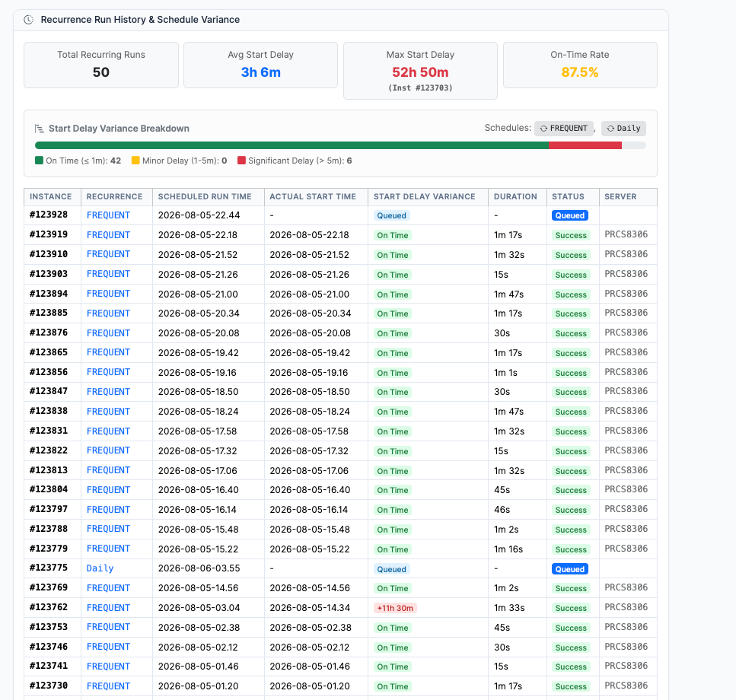Click the Max Start Delay value 52h 50m
Viewport: 736px width, 700px height.
(420, 72)
